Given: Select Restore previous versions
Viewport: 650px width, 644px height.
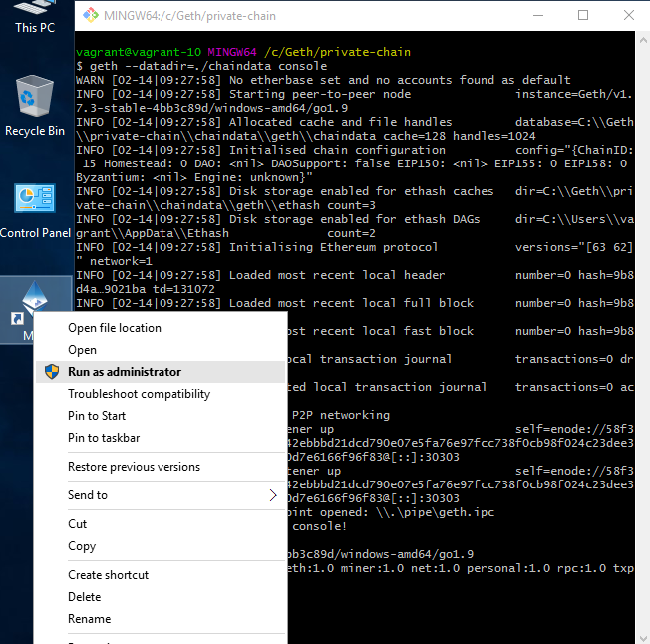Looking at the screenshot, I should pyautogui.click(x=161, y=467).
